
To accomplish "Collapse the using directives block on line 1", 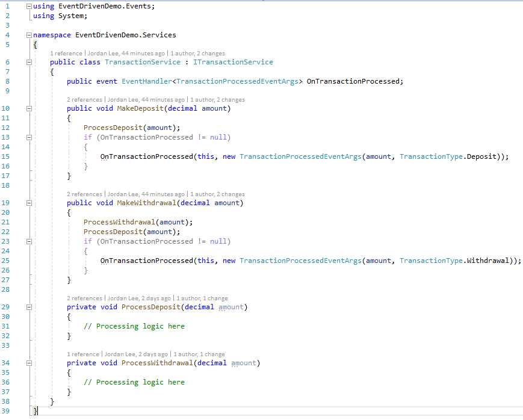I will tap(29, 7).
